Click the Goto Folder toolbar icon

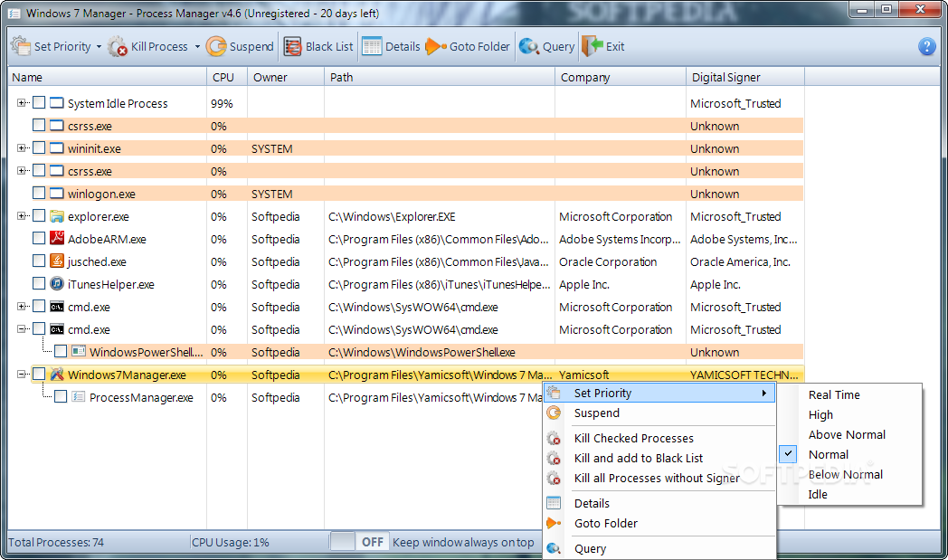click(x=436, y=46)
